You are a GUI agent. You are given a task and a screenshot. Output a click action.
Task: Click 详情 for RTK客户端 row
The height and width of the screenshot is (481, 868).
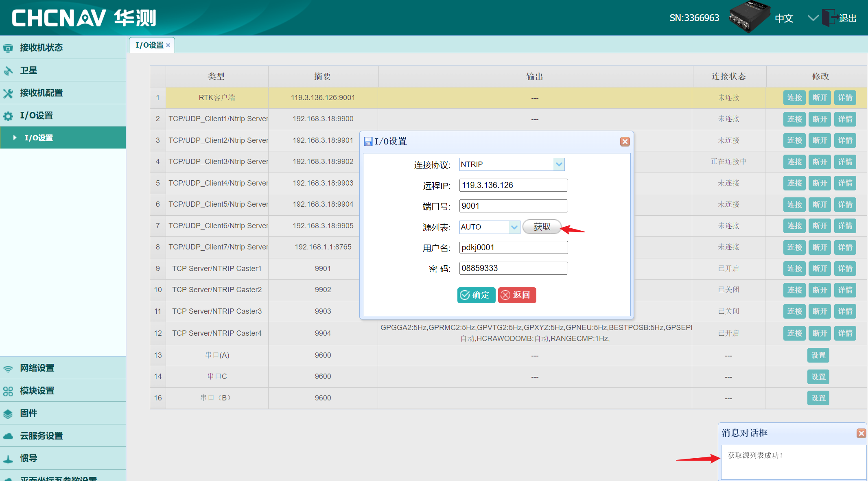coord(845,98)
